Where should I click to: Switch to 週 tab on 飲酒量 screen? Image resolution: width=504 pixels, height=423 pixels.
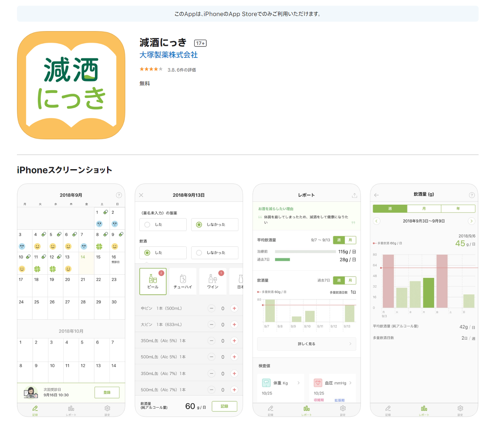390,209
